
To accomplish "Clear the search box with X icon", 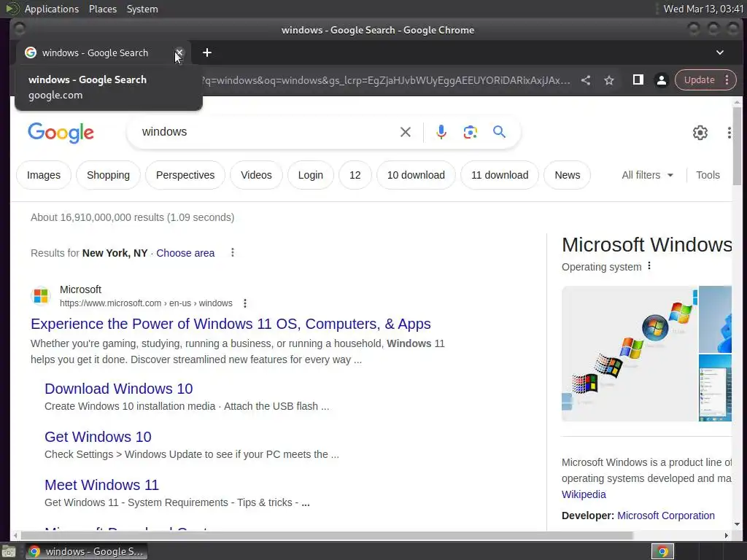I will [406, 132].
